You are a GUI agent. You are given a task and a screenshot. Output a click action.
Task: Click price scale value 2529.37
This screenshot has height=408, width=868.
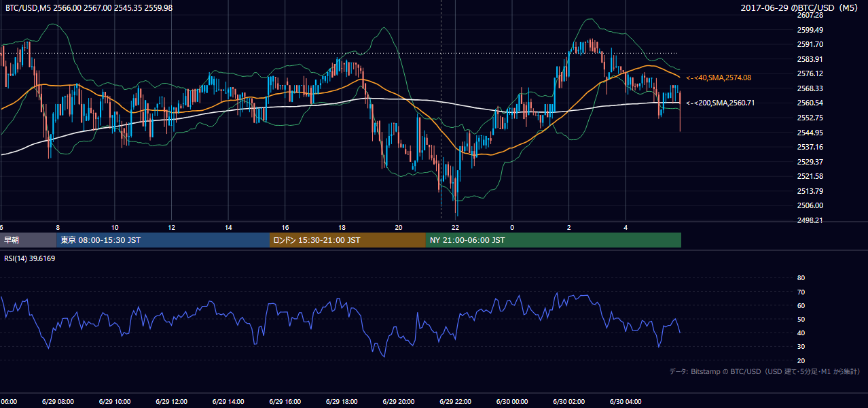[810, 162]
